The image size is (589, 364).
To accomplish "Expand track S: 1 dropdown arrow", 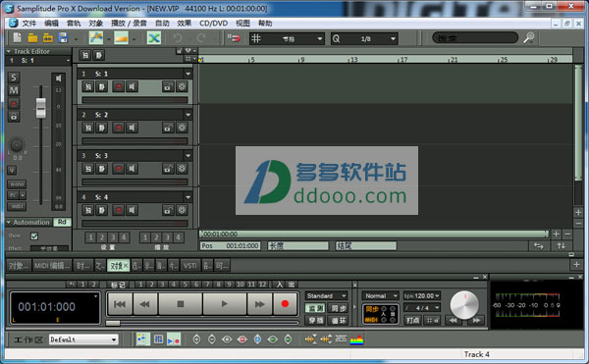I will tap(187, 74).
